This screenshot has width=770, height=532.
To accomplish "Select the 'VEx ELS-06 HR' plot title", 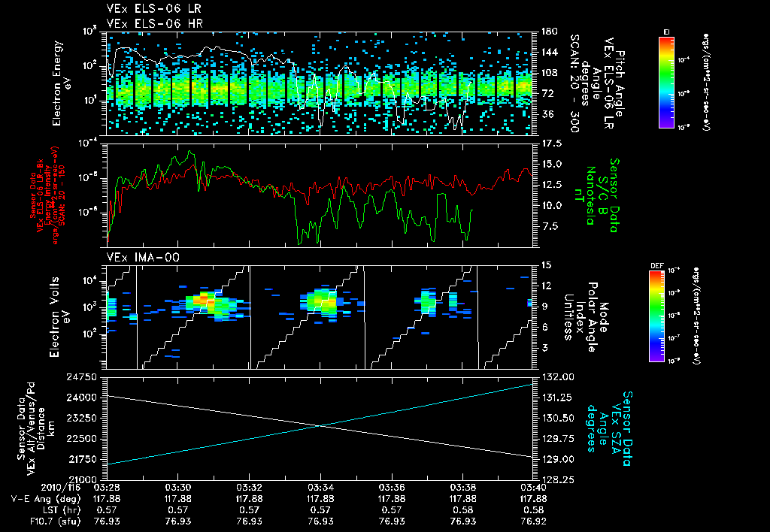I will point(155,23).
